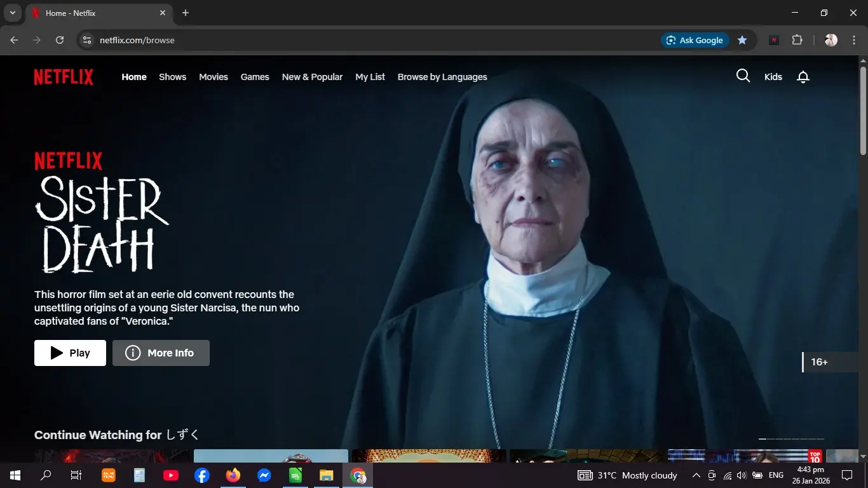Switch to Firefox from the taskbar
Viewport: 868px width, 488px height.
pyautogui.click(x=233, y=475)
